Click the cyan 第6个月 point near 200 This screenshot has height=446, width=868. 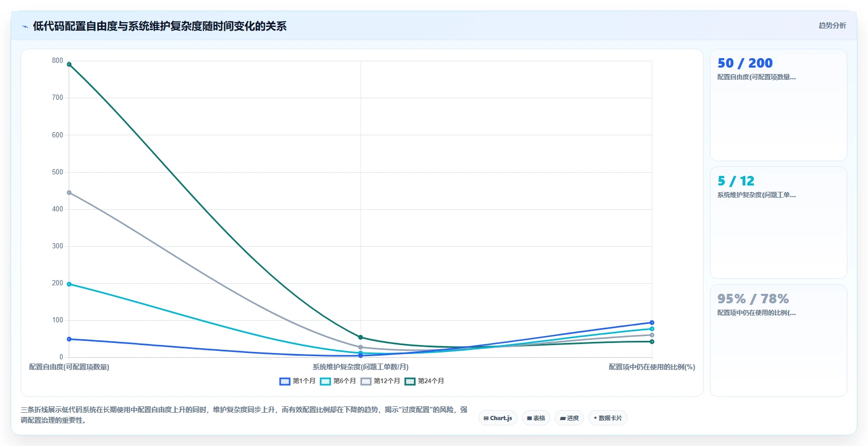coord(69,284)
